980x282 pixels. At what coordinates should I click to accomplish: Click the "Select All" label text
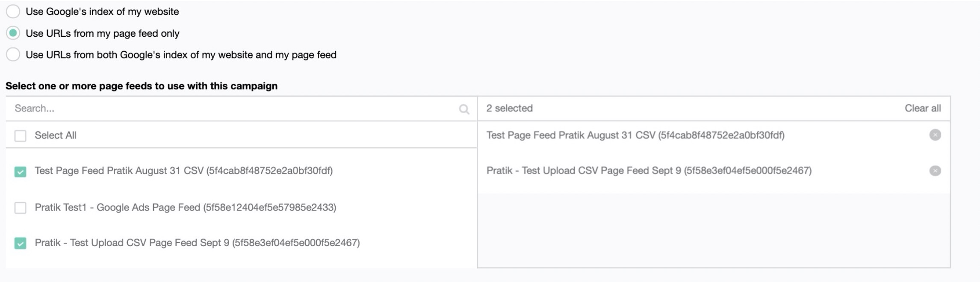click(x=56, y=135)
